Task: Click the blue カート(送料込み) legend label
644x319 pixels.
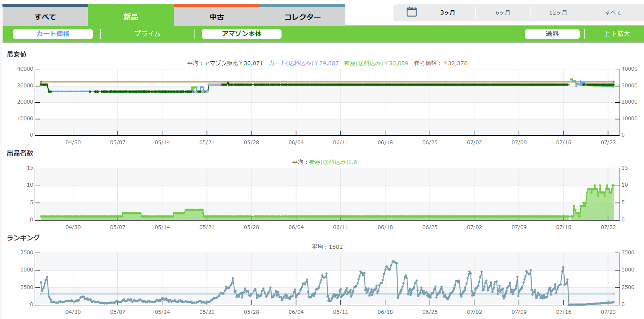Action: click(303, 63)
